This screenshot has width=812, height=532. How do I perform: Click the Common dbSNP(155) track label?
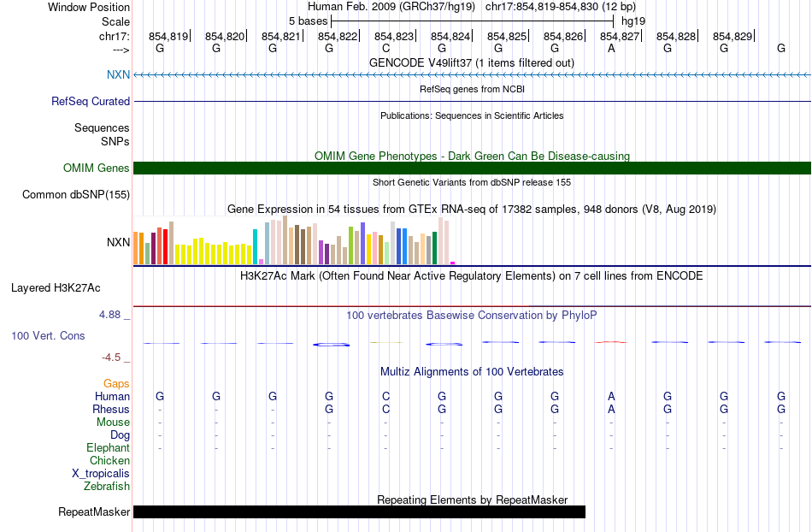pos(75,194)
